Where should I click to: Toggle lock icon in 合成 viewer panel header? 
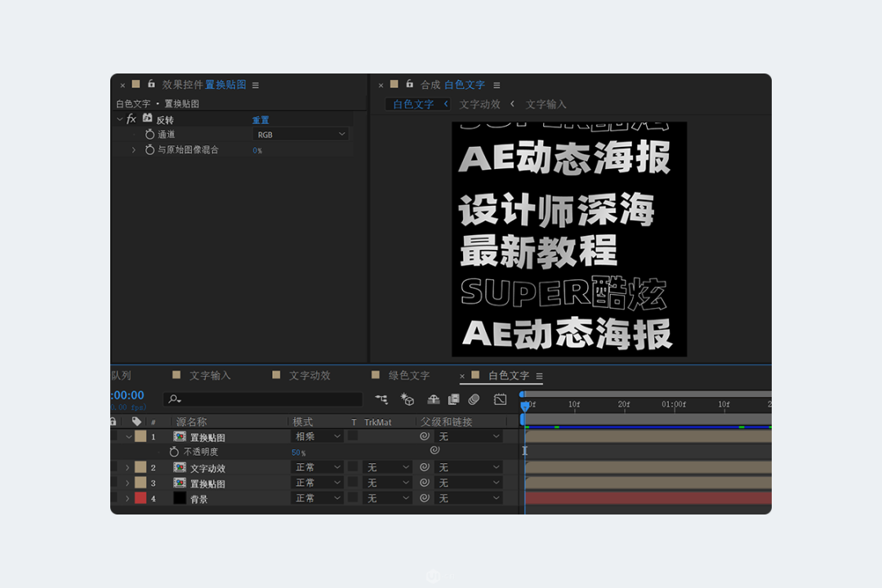pyautogui.click(x=409, y=84)
